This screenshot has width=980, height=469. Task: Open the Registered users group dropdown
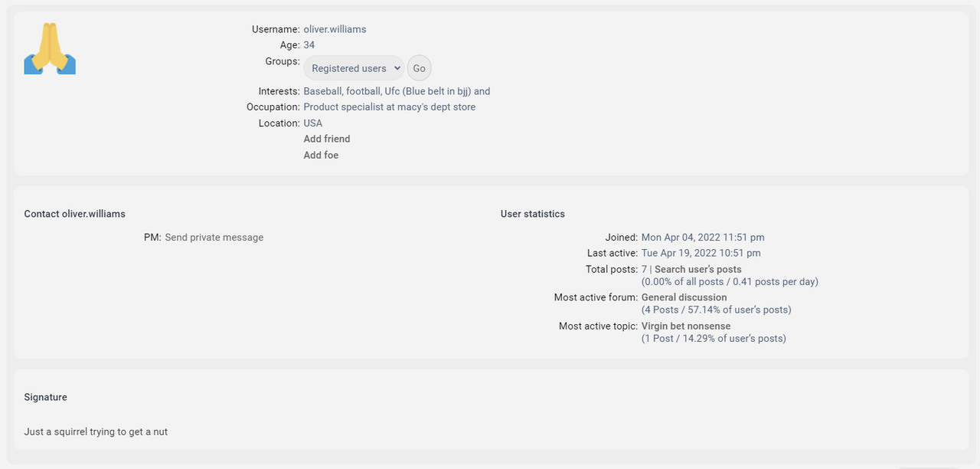[354, 68]
